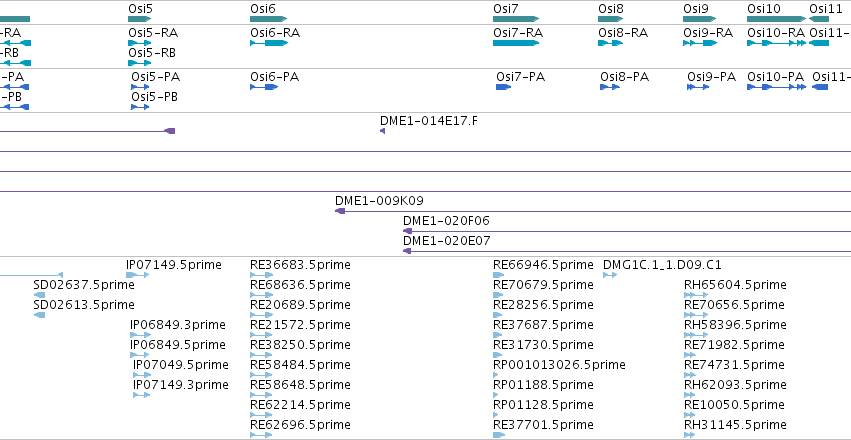Pick EST RE37701.5prime

499,435
